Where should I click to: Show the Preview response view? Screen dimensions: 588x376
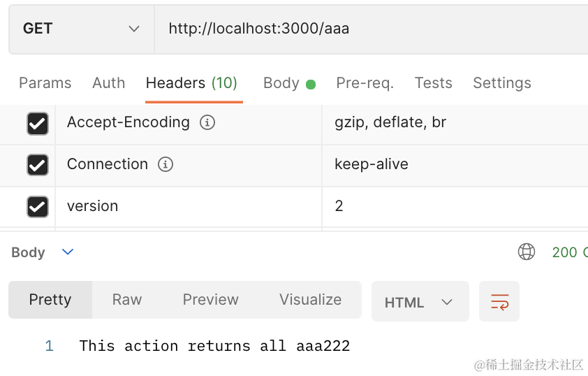(210, 300)
